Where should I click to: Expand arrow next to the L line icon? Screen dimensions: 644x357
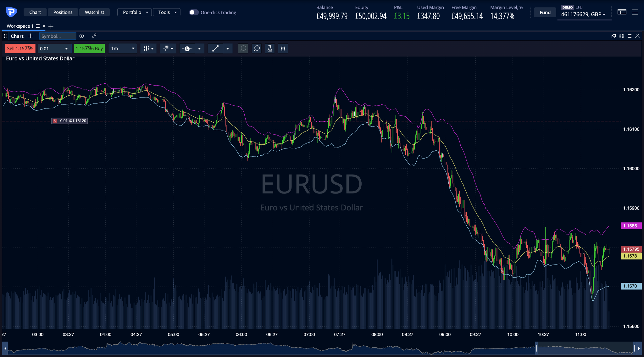[x=199, y=48]
